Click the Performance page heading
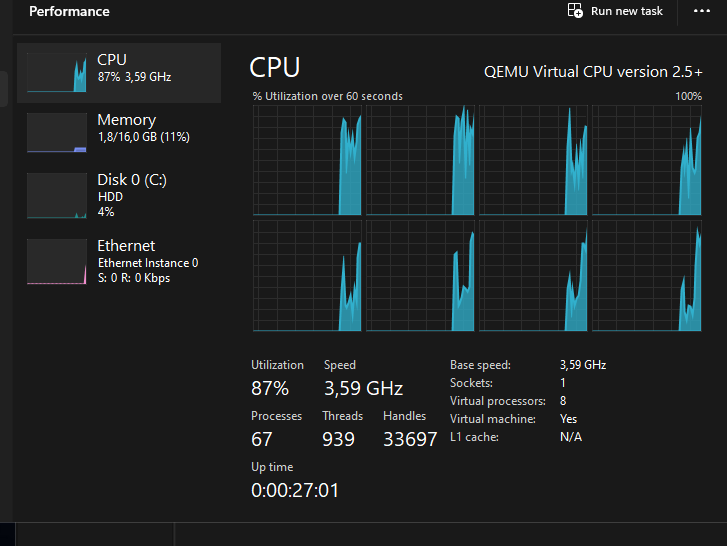 click(x=69, y=12)
